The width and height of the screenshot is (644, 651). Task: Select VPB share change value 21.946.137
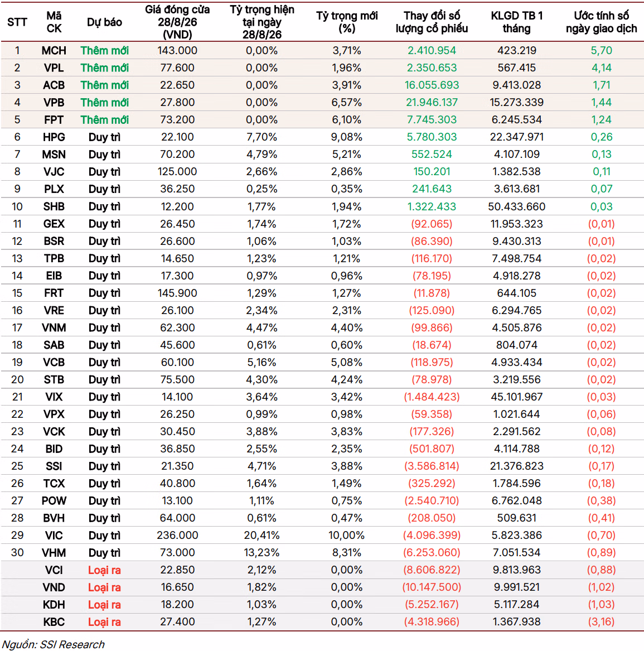[432, 103]
